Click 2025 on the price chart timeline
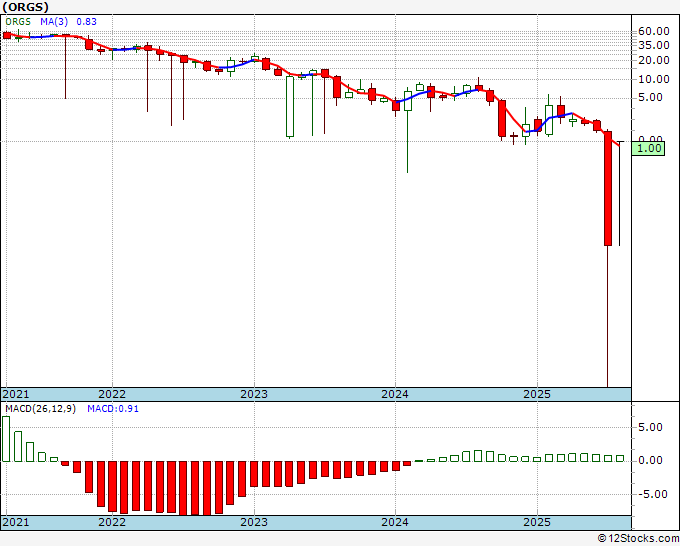 [537, 394]
